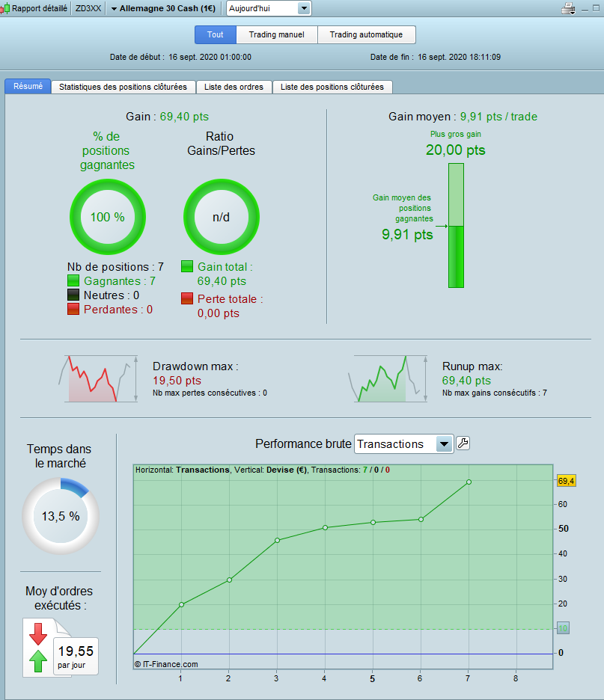
Task: Click the Gain 69,40 pts value
Action: [184, 117]
